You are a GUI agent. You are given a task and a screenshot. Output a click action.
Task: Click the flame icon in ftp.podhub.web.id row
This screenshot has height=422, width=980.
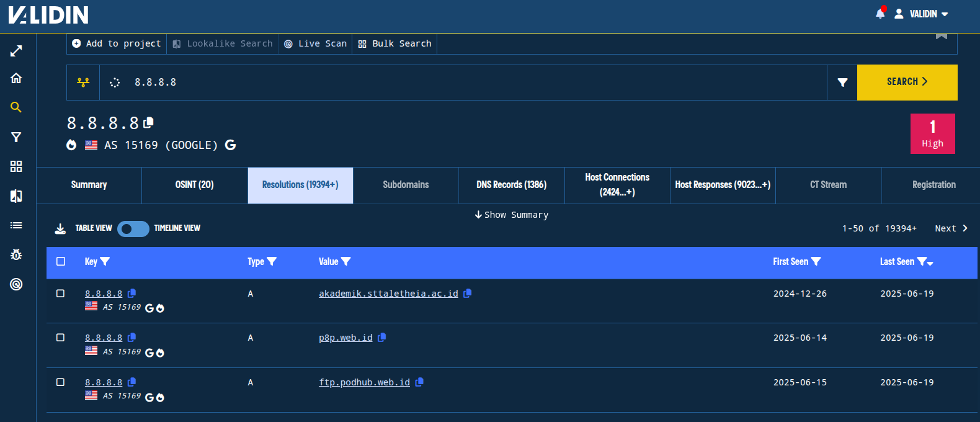(160, 398)
